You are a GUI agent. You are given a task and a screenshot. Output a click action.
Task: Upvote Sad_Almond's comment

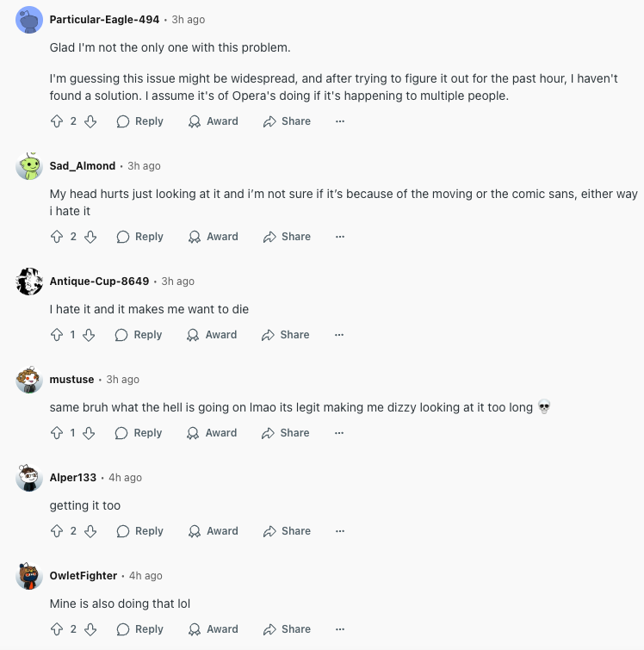58,237
